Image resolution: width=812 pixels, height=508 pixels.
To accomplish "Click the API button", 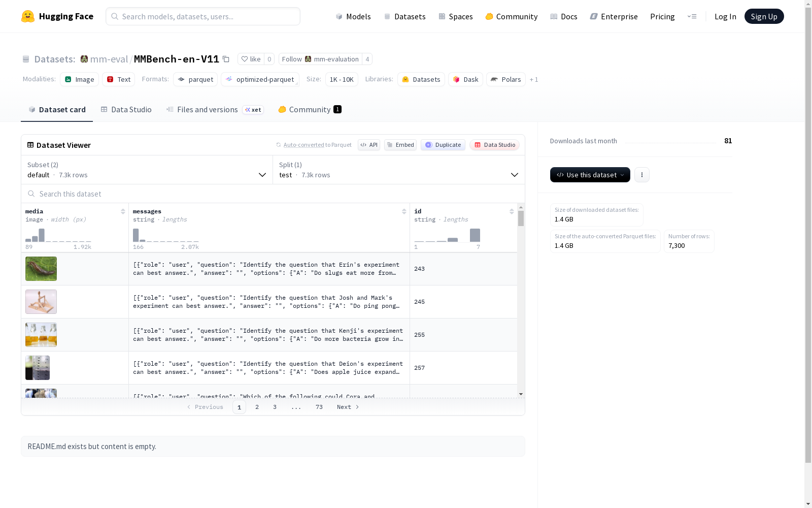I will (369, 145).
